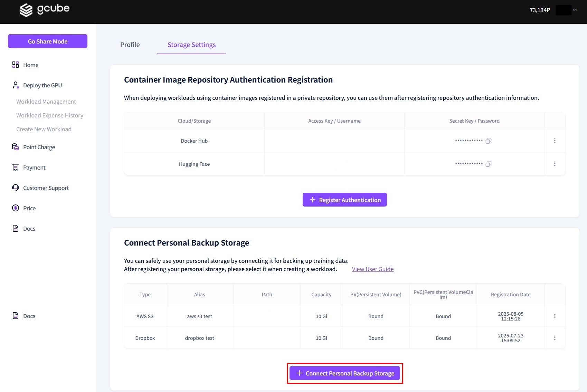Image resolution: width=587 pixels, height=392 pixels.
Task: Open the Docker Hub row options menu
Action: [x=555, y=141]
